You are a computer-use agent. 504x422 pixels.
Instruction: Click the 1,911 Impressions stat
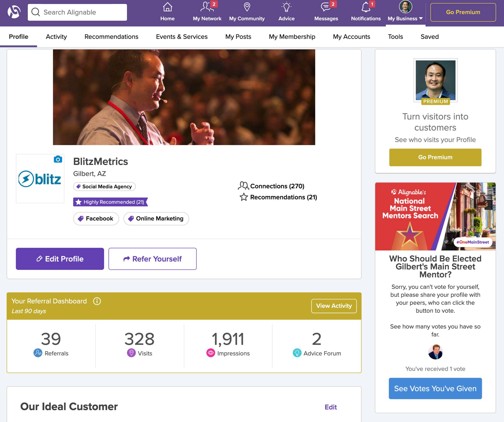[228, 344]
